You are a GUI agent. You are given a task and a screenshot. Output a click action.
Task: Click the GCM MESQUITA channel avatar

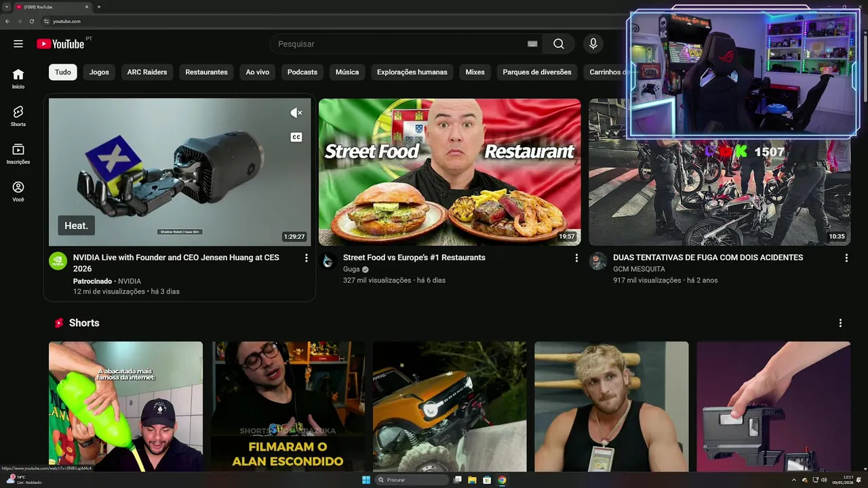(598, 261)
